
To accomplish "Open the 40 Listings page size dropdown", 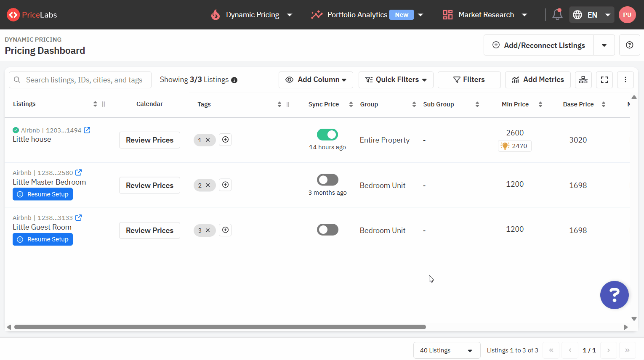I will [x=447, y=350].
